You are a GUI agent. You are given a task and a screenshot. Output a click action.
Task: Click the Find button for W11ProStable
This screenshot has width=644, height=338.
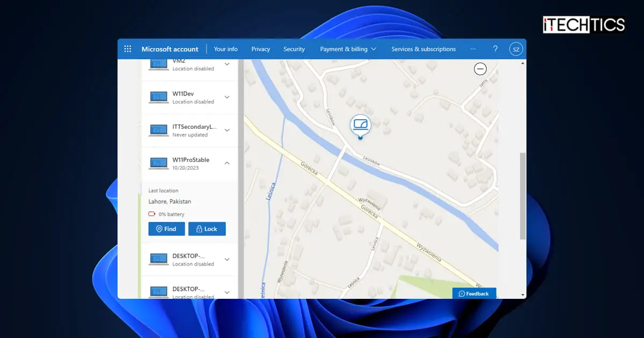166,229
